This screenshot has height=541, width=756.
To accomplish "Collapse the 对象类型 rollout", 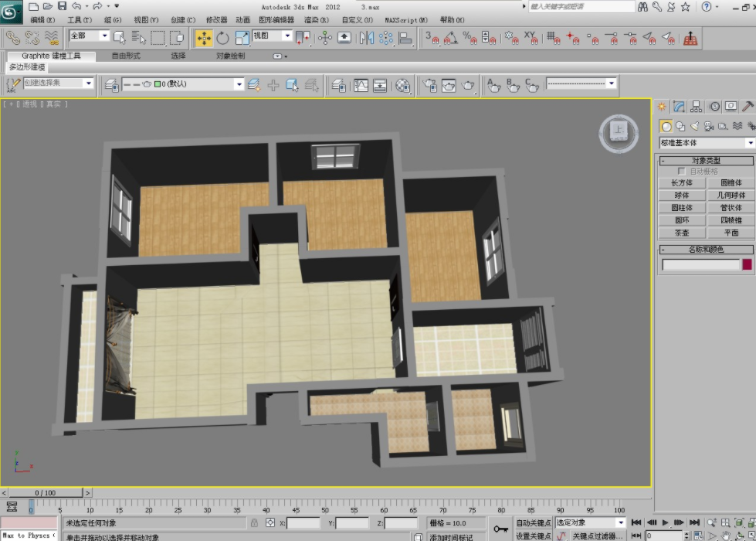I will (x=663, y=162).
